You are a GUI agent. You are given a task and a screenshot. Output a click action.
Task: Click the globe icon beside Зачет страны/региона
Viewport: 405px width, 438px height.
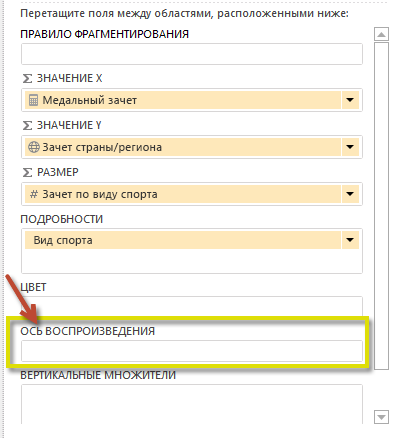tap(33, 147)
